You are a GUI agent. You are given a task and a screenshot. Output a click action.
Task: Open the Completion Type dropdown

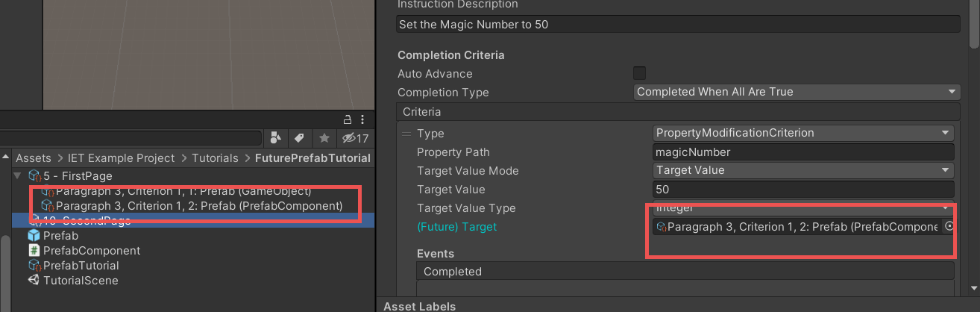click(797, 92)
